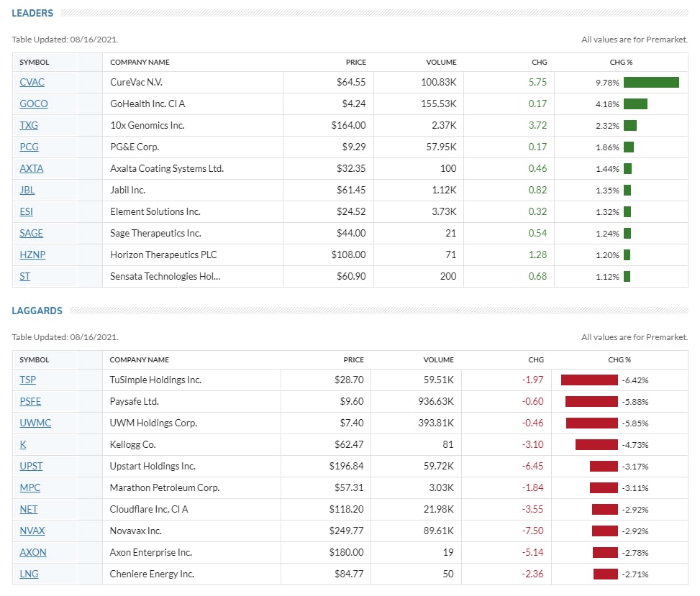Open the AXON symbol link
700x596 pixels.
click(33, 552)
